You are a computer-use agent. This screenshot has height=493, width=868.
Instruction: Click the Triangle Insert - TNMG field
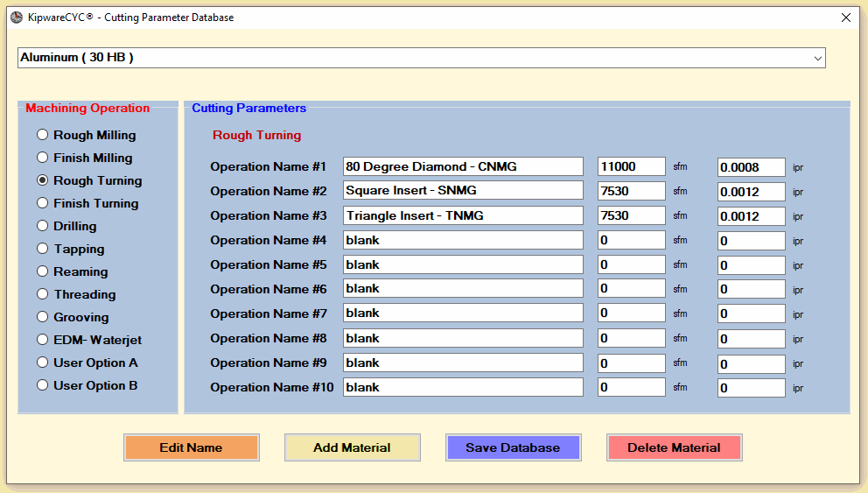coord(463,215)
